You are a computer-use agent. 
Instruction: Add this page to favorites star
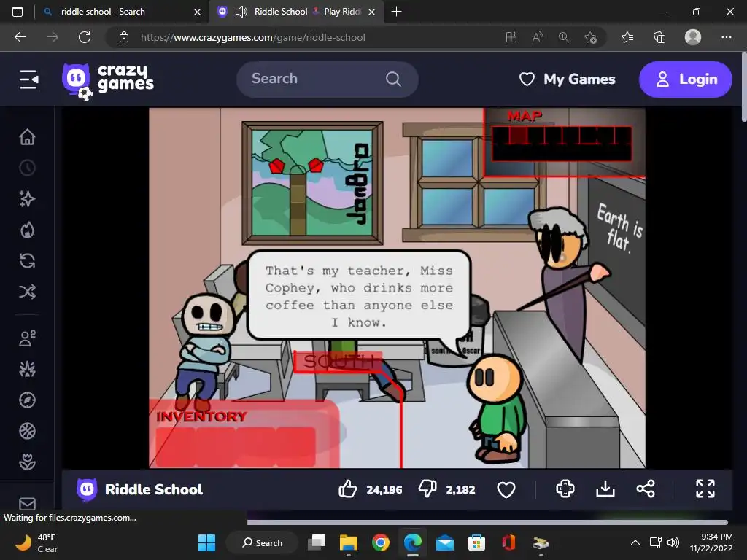(x=590, y=37)
